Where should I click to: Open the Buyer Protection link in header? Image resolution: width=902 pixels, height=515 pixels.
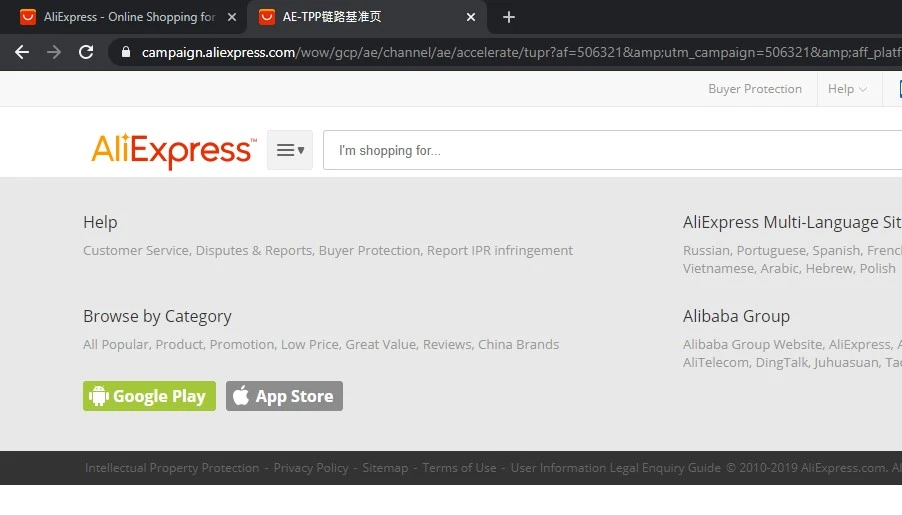click(x=755, y=89)
